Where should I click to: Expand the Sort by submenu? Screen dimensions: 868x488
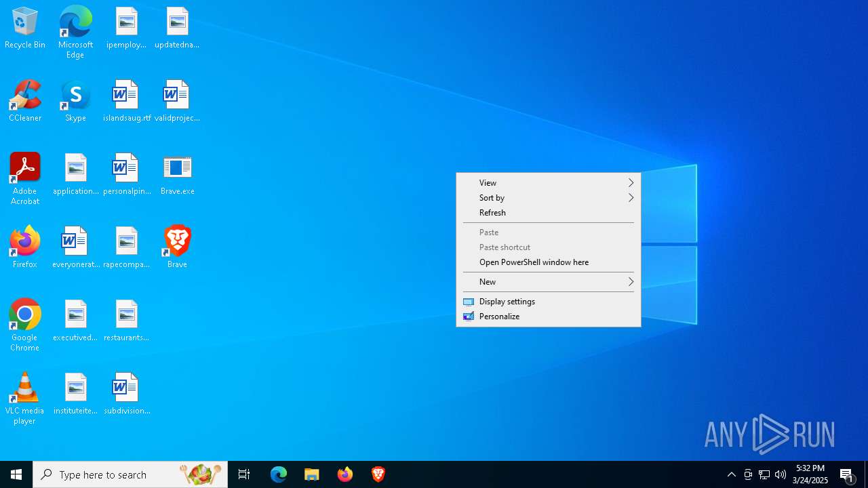[x=549, y=198]
